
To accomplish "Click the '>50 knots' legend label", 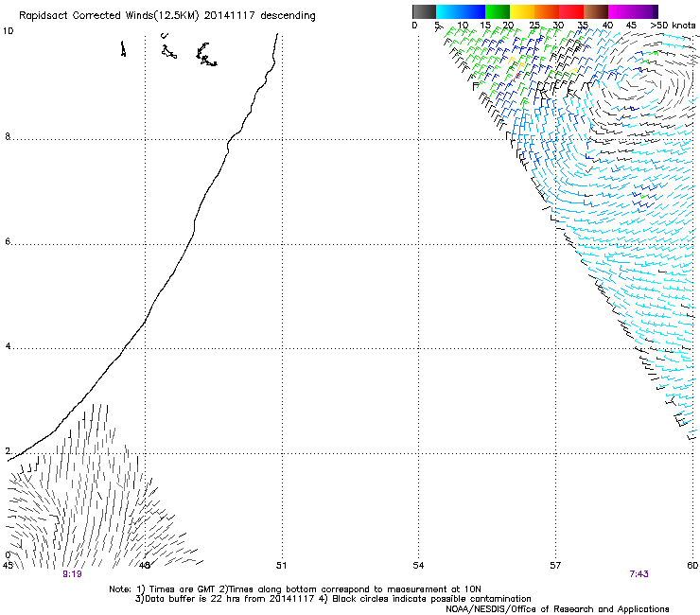I will point(673,25).
